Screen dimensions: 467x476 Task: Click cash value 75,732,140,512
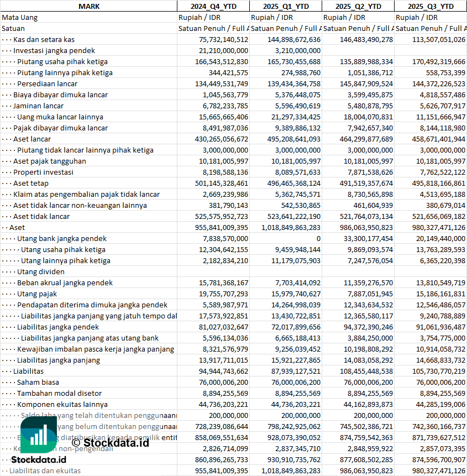click(x=224, y=39)
